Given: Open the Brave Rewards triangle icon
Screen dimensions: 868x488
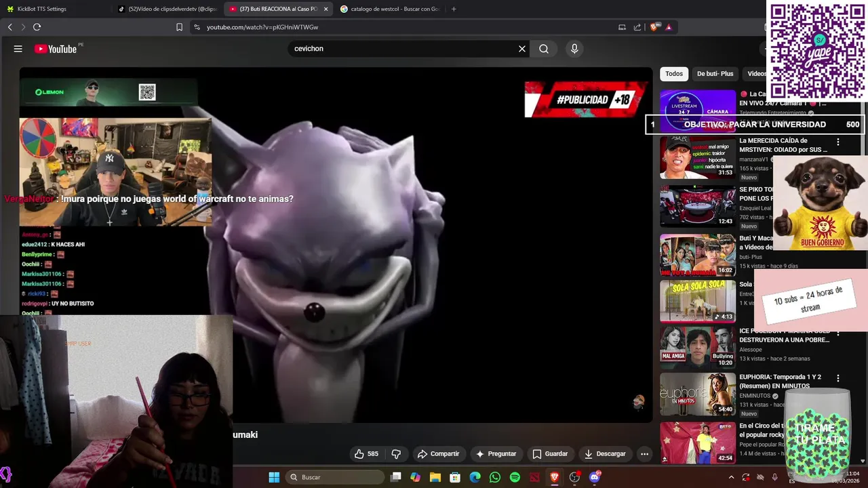Looking at the screenshot, I should click(x=669, y=27).
